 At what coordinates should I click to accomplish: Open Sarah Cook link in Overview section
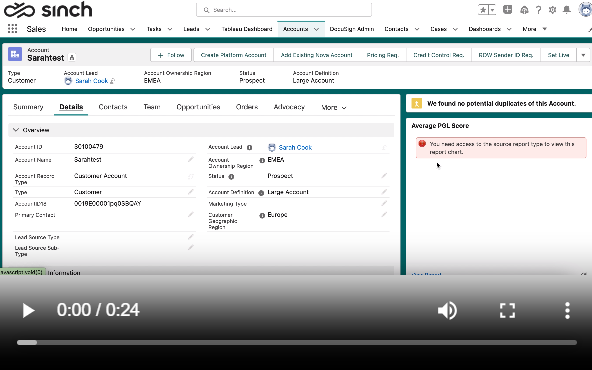tap(295, 148)
